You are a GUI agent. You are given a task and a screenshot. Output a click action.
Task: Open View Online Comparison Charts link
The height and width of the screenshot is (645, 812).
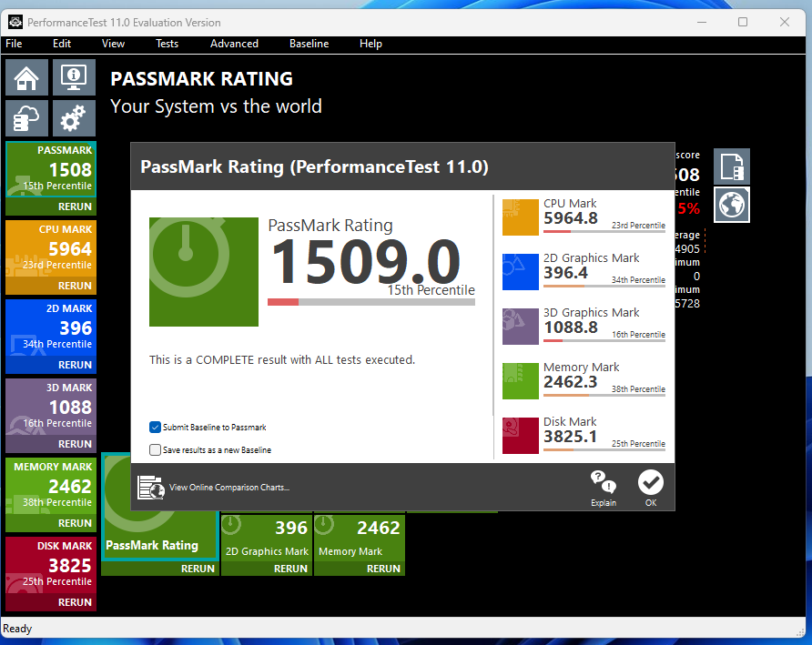tap(228, 488)
